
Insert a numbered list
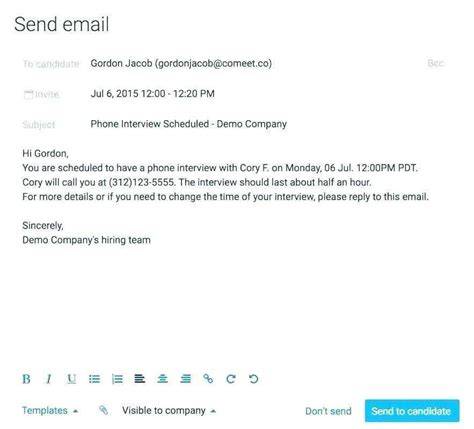click(117, 379)
